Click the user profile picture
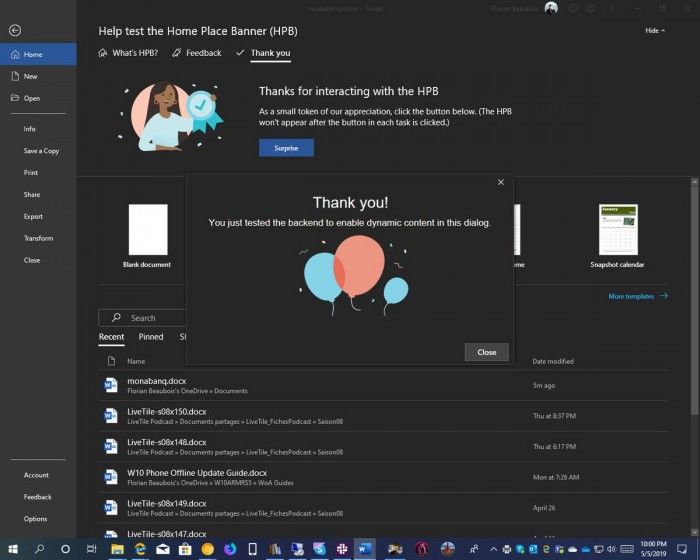Screen dimensions: 700x560 pos(551,8)
